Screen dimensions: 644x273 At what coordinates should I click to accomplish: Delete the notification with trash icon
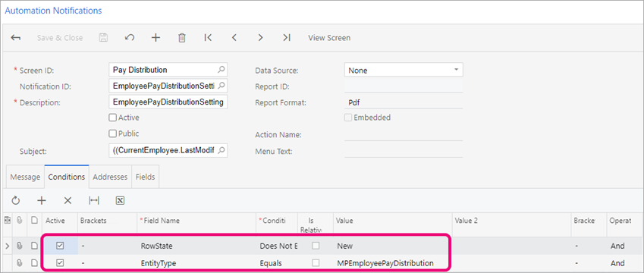coord(181,38)
